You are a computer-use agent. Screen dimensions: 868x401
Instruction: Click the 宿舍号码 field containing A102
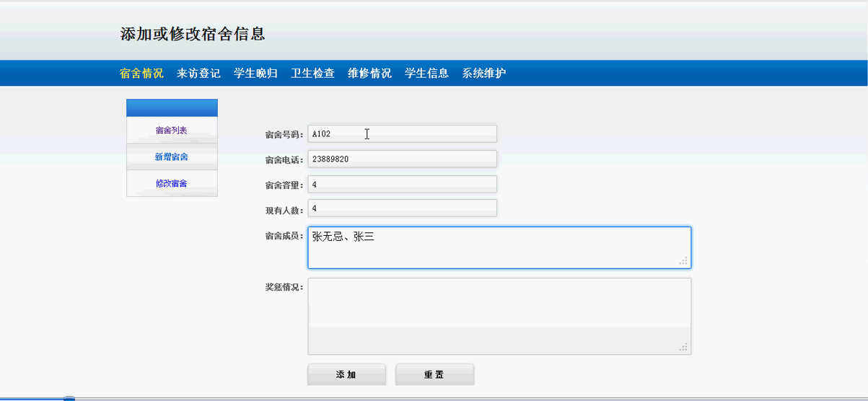[402, 133]
